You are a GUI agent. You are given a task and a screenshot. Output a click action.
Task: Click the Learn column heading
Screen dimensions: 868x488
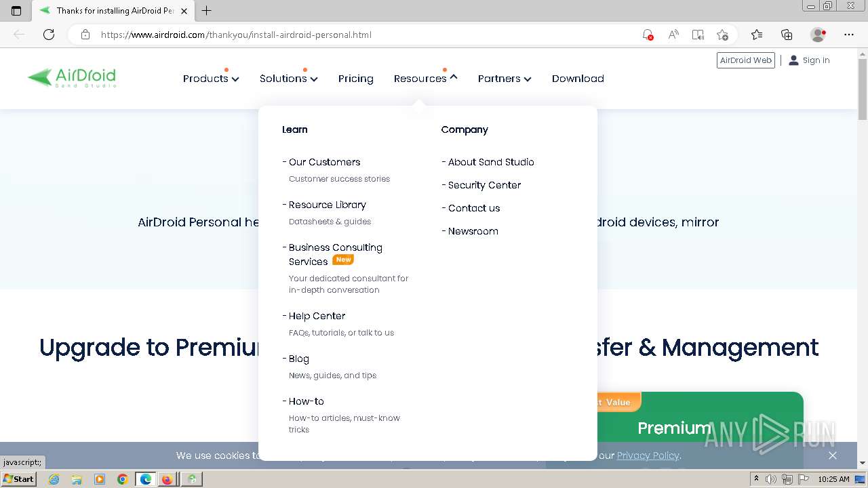(x=294, y=129)
